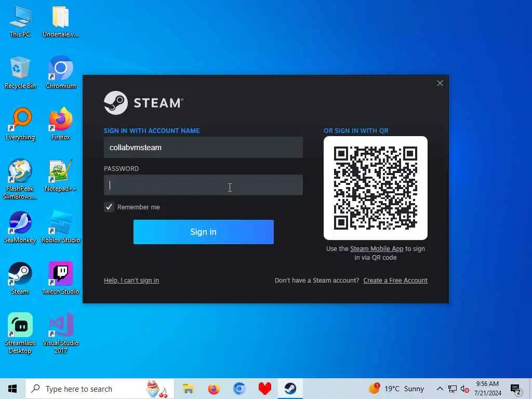Open the Help, I can't sign in link
Viewport: 532px width, 399px height.
pyautogui.click(x=131, y=280)
